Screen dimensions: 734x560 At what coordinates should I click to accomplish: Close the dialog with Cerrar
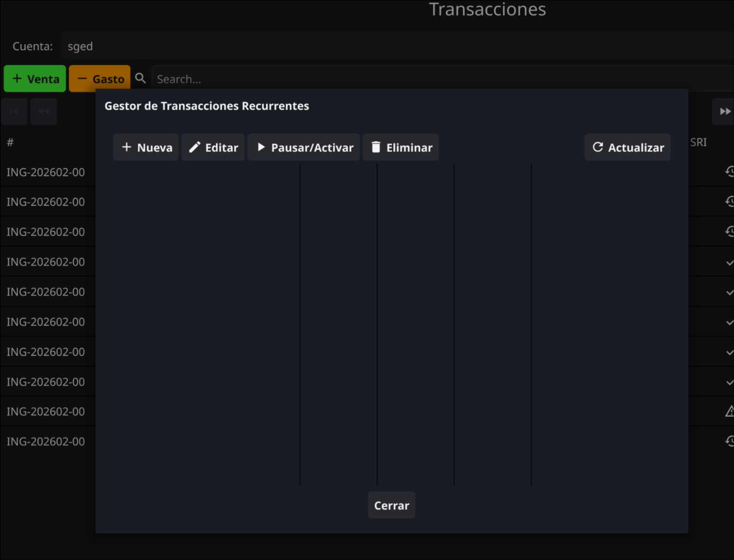(x=391, y=505)
